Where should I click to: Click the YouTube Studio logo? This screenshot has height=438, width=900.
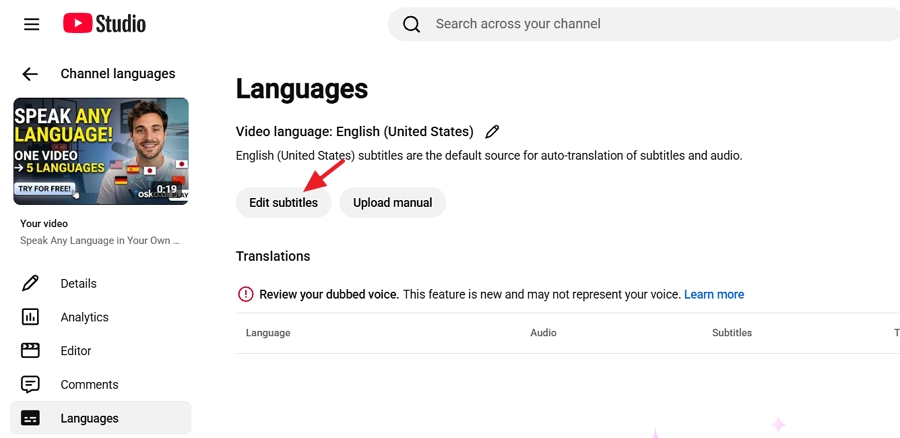pyautogui.click(x=104, y=24)
